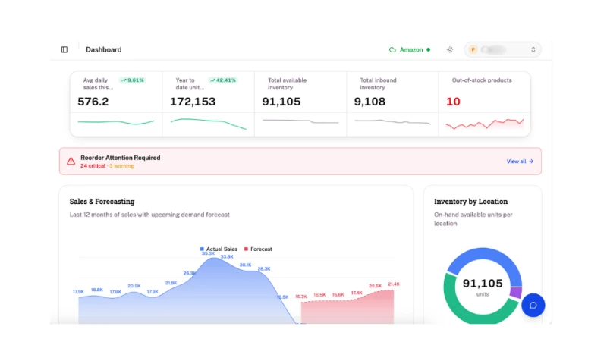Click the Amazon cloud sync icon
The width and height of the screenshot is (607, 364).
[x=392, y=49]
